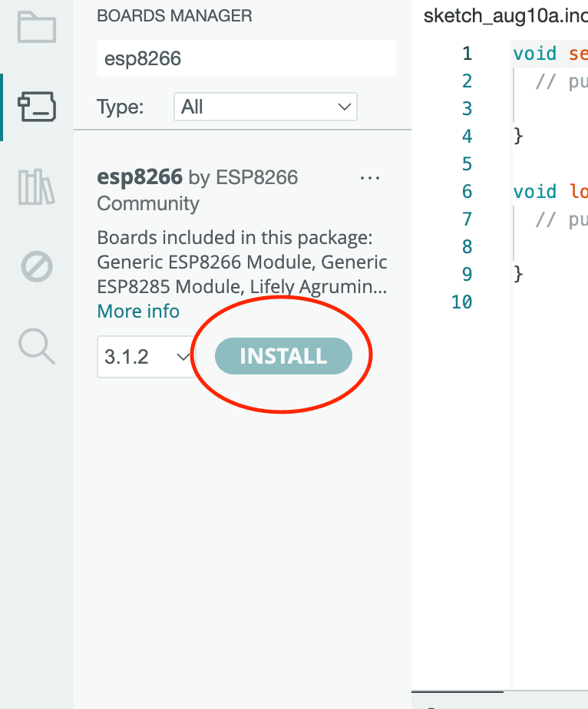Click the esp8266 package title text
The height and width of the screenshot is (709, 588).
click(140, 176)
